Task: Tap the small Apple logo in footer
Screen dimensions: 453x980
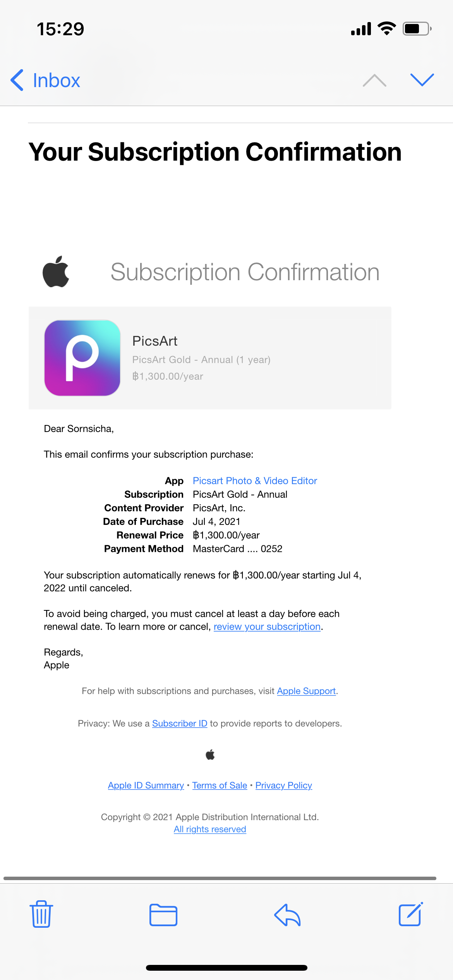Action: (210, 754)
